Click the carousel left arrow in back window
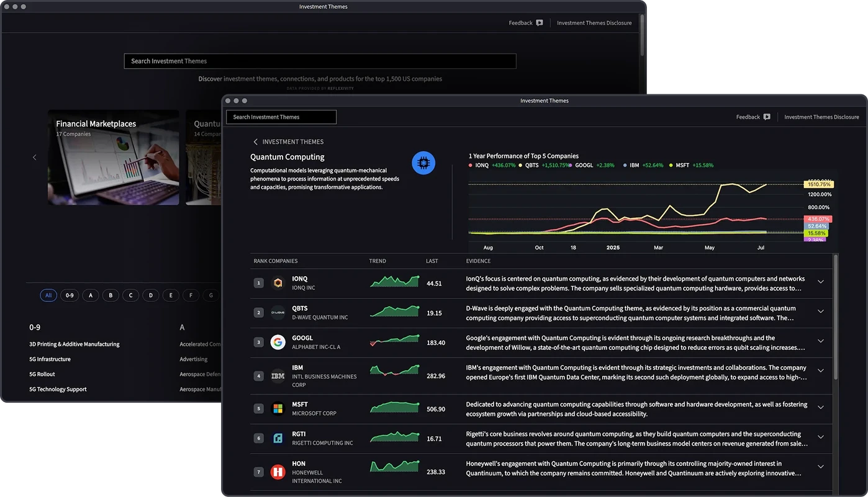 coord(34,158)
